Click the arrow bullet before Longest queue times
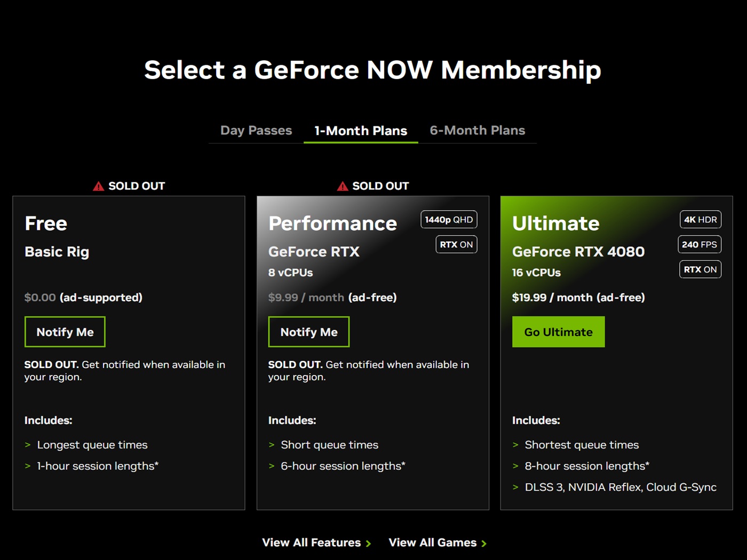The width and height of the screenshot is (747, 560). coord(28,445)
